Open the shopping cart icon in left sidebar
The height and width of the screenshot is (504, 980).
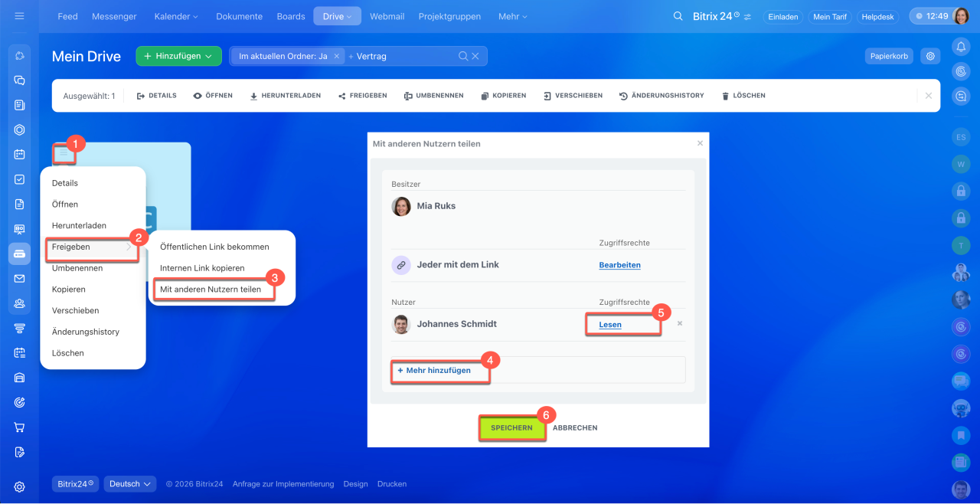pyautogui.click(x=19, y=427)
